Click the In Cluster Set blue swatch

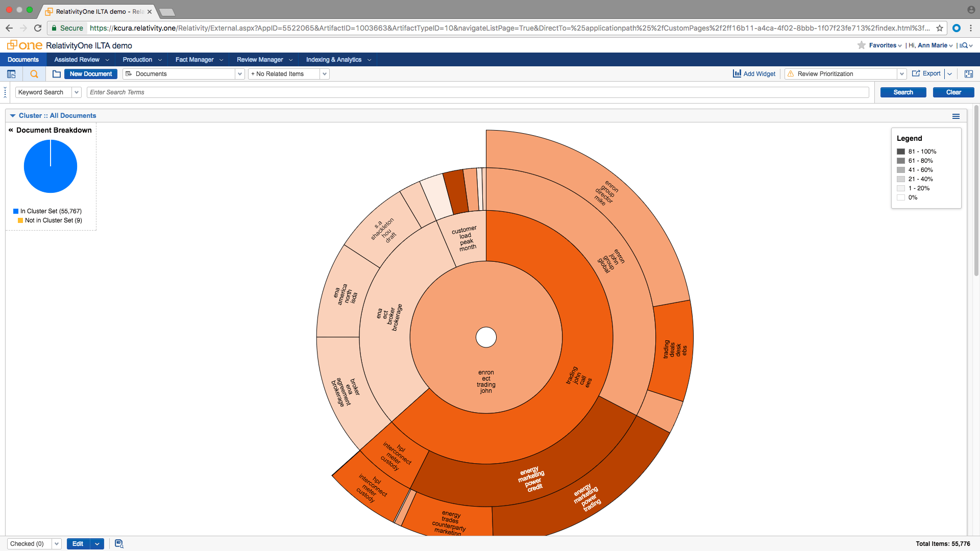pyautogui.click(x=16, y=211)
